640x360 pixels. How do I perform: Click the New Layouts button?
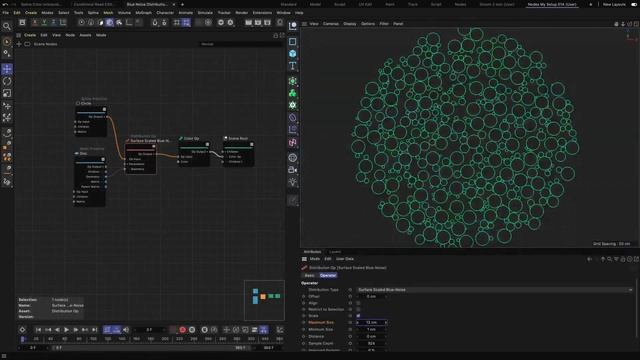614,4
